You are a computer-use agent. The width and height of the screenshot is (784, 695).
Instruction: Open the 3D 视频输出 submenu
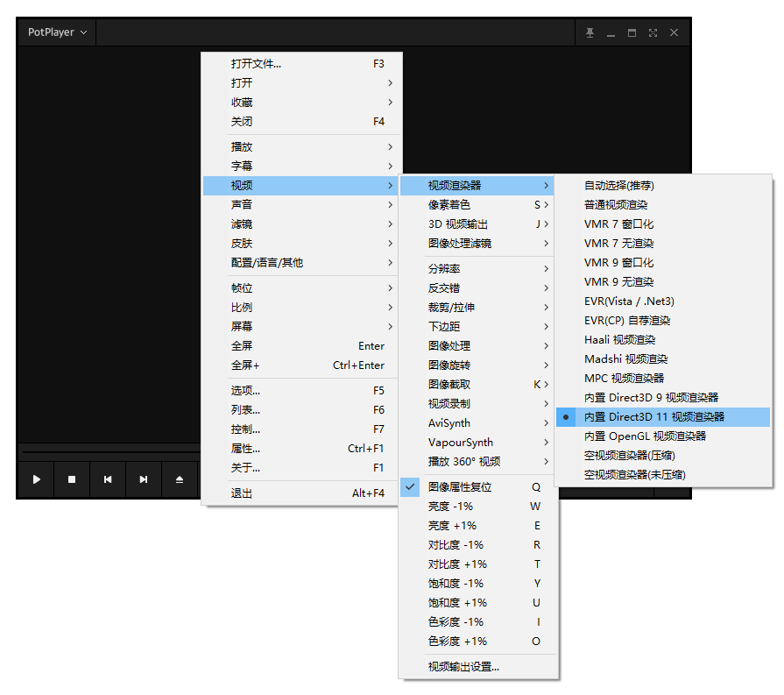click(478, 224)
